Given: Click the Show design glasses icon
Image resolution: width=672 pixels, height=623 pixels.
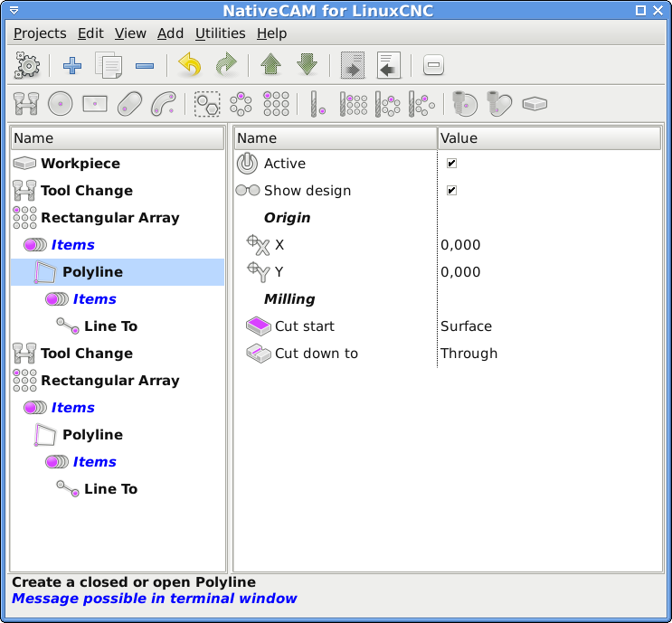Looking at the screenshot, I should tap(248, 190).
